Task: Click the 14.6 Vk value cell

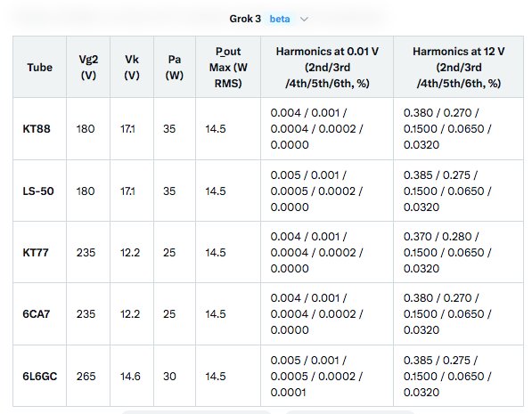Action: click(x=132, y=376)
